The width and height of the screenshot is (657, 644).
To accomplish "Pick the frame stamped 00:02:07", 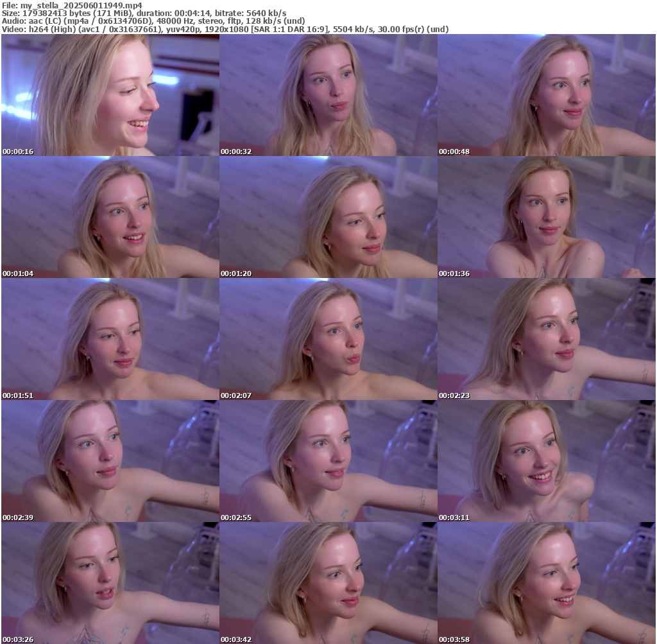I will (328, 339).
